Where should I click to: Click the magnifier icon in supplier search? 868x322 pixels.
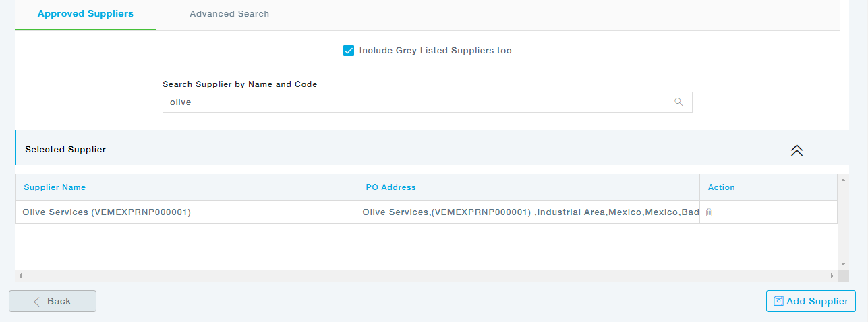coord(678,102)
